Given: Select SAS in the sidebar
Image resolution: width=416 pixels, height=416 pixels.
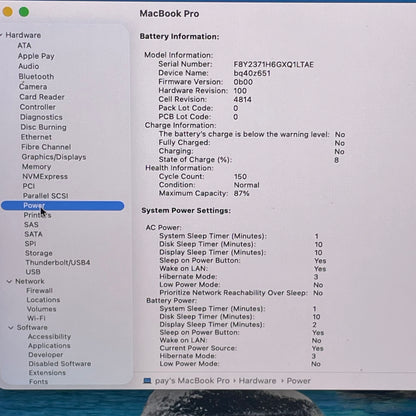Looking at the screenshot, I should click(x=31, y=225).
